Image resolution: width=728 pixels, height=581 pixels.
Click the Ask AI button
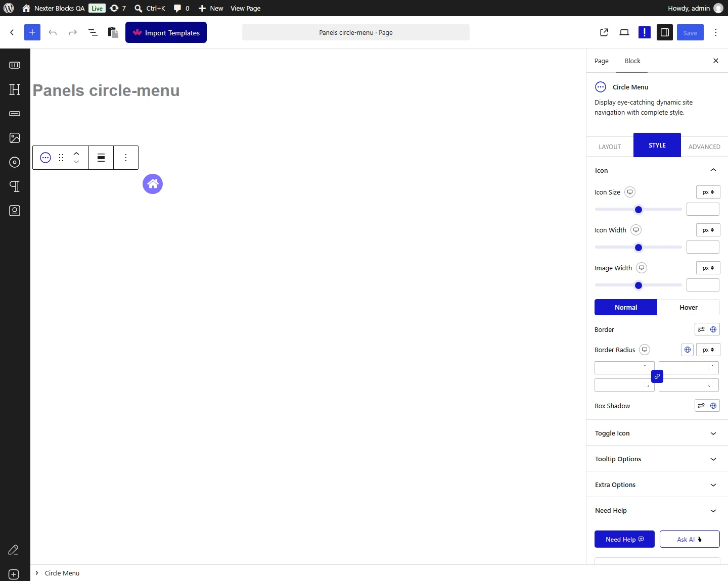pos(690,539)
